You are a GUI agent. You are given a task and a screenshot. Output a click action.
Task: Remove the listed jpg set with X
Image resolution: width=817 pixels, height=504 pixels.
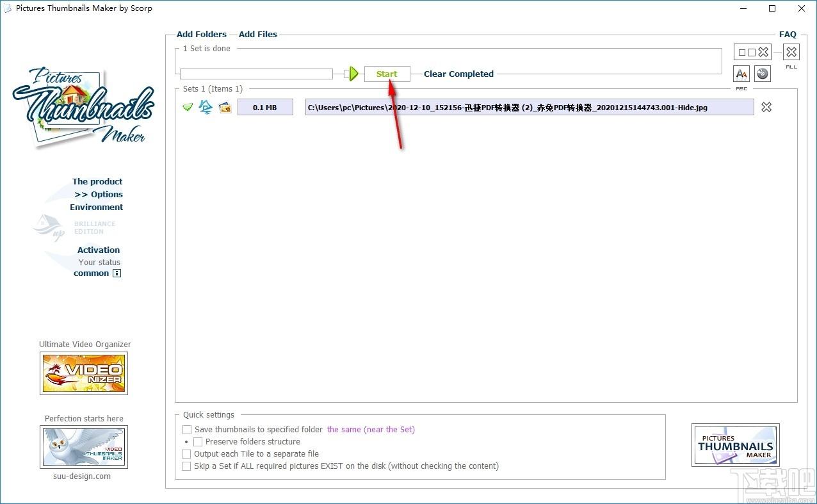(x=766, y=107)
